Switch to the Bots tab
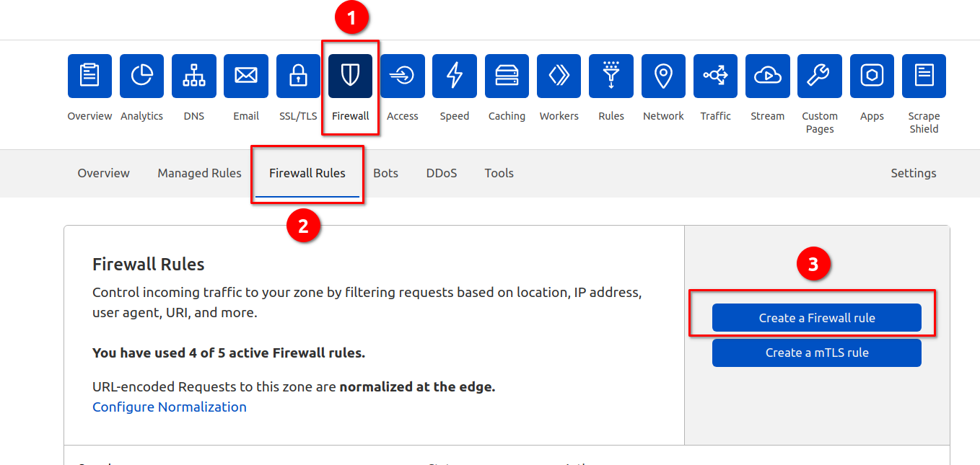Screen dimensions: 980x465 click(385, 173)
